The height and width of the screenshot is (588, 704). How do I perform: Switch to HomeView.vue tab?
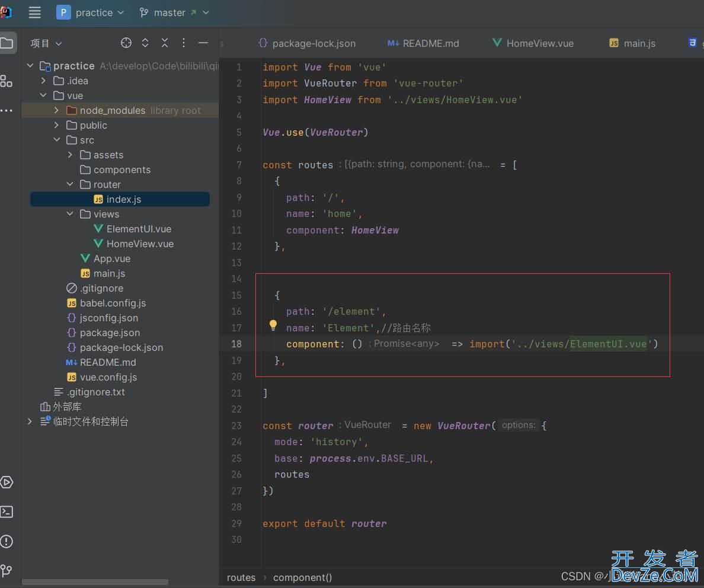pyautogui.click(x=533, y=44)
